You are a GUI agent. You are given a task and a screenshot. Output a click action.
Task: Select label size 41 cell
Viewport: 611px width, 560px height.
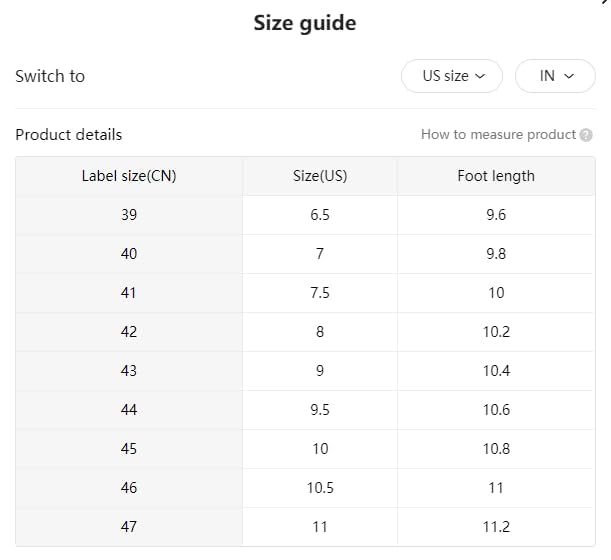click(129, 293)
